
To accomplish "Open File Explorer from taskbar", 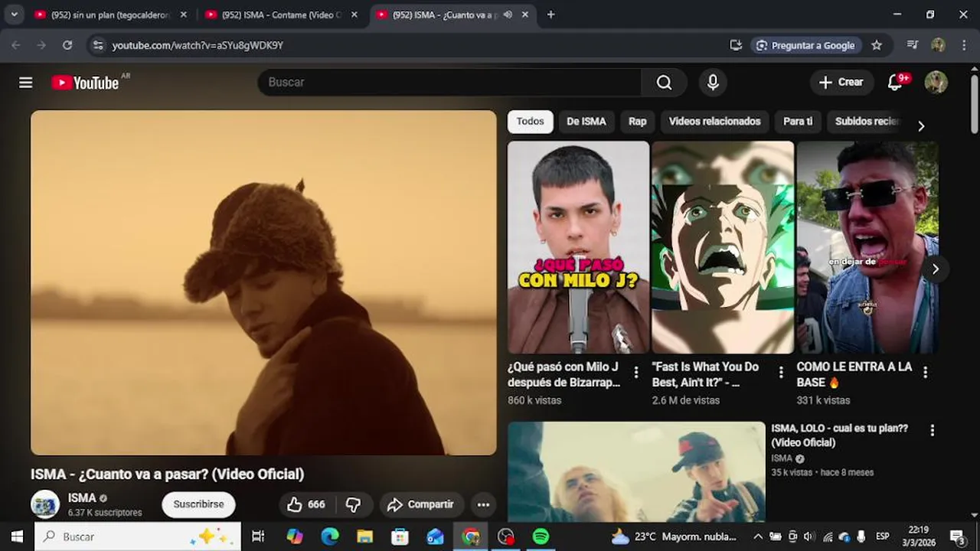I will [x=365, y=536].
